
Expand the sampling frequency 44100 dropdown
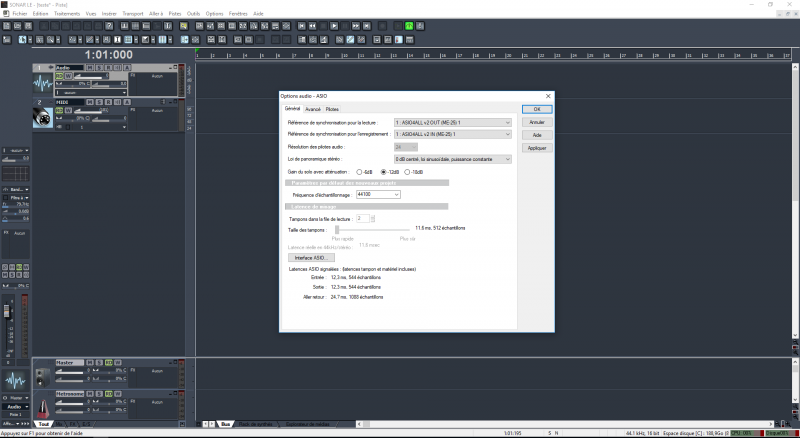[397, 195]
